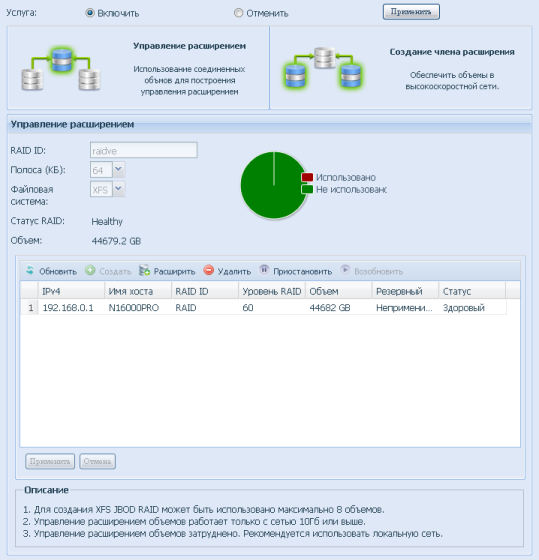Select the Включить radio button
Viewport: 539px width, 560px height.
(x=90, y=13)
